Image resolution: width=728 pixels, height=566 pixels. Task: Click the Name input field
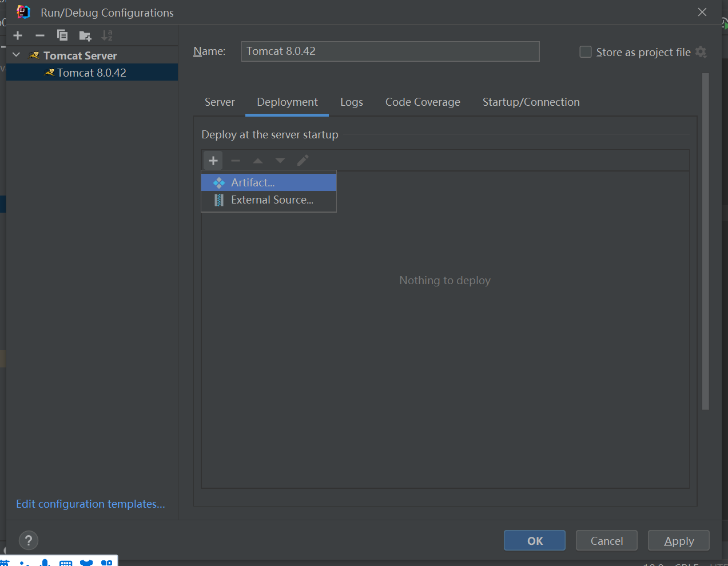point(390,51)
